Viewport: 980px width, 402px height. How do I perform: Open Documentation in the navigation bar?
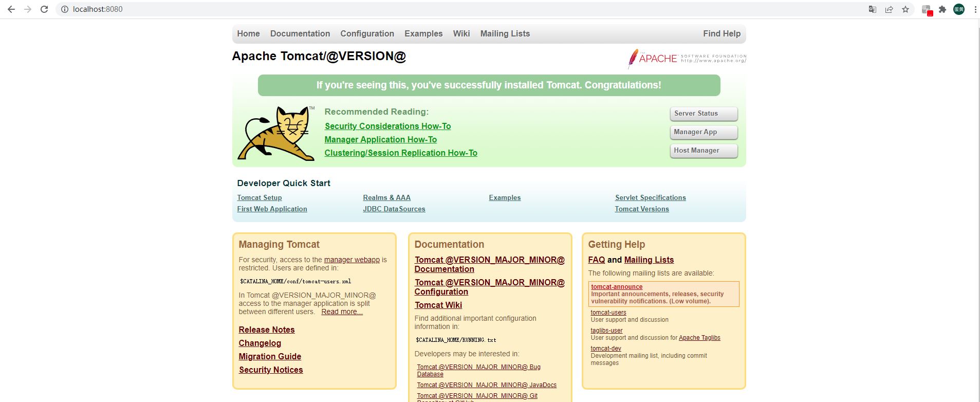[300, 33]
